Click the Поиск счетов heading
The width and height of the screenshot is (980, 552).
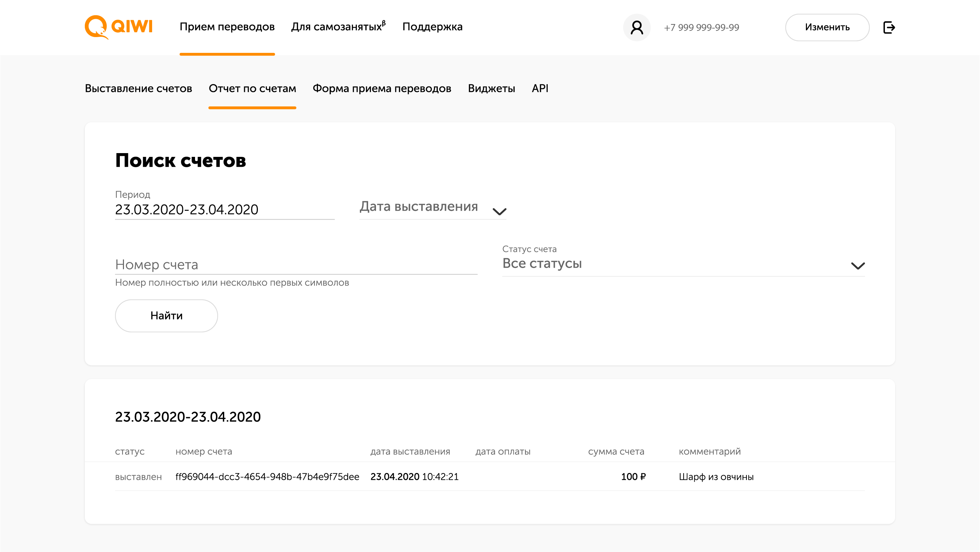[x=181, y=160]
